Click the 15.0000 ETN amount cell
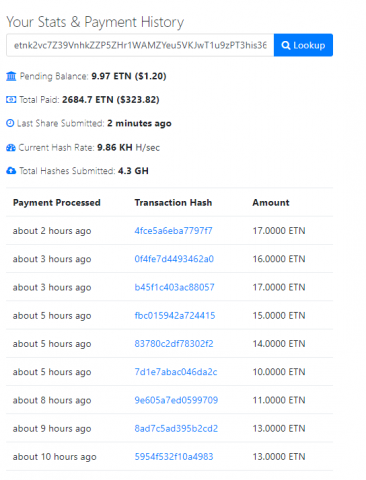The width and height of the screenshot is (366, 480). pos(279,315)
